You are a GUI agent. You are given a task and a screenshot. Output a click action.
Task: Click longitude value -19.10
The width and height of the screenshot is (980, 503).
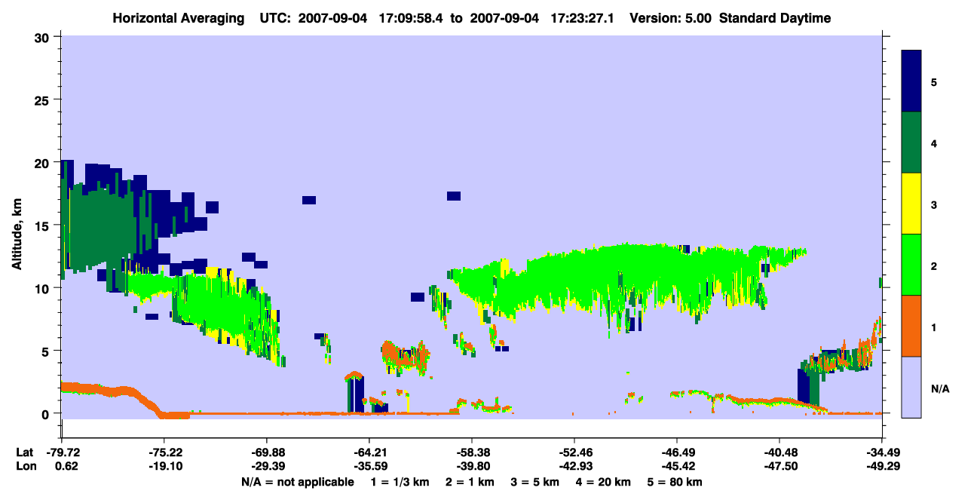coord(164,466)
